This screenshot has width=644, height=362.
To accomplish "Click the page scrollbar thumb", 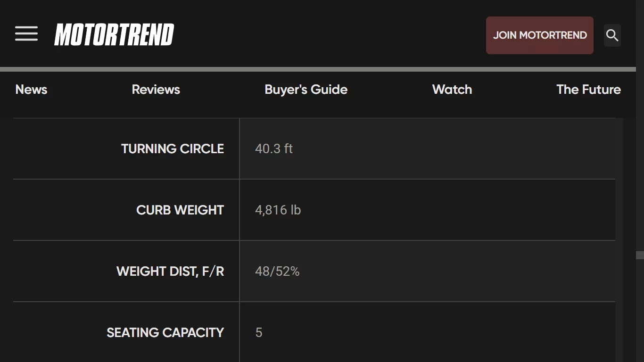I will [x=640, y=255].
